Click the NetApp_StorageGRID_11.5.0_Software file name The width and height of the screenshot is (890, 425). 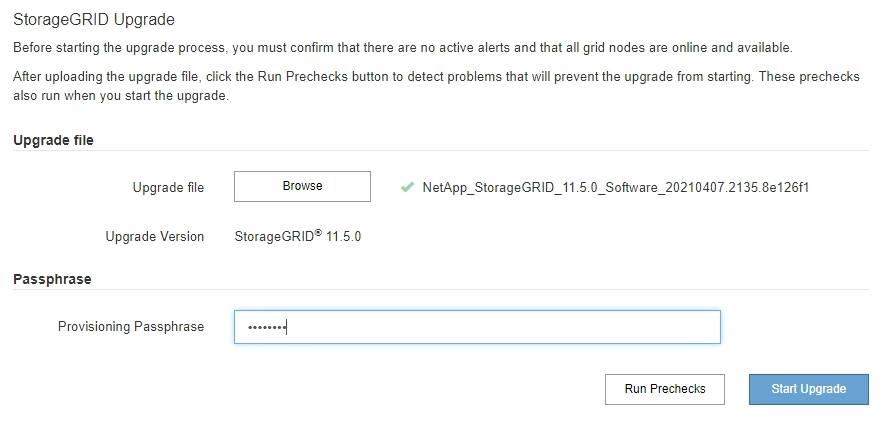(x=616, y=188)
